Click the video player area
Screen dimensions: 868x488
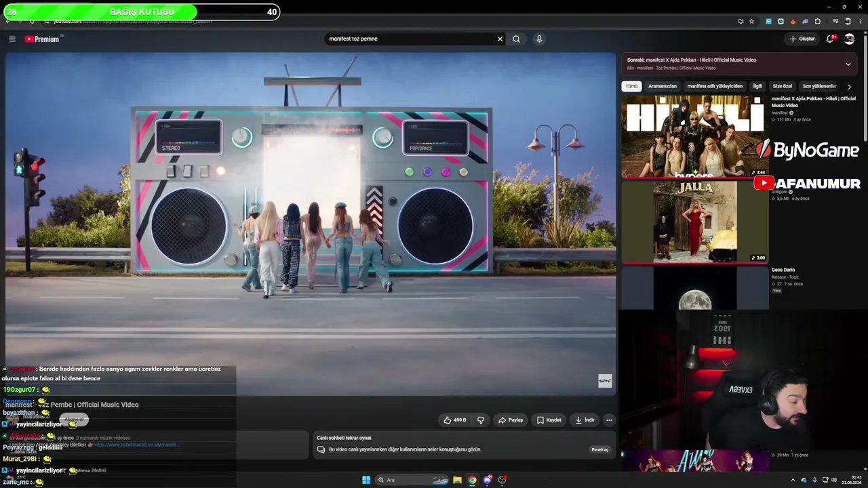(311, 224)
